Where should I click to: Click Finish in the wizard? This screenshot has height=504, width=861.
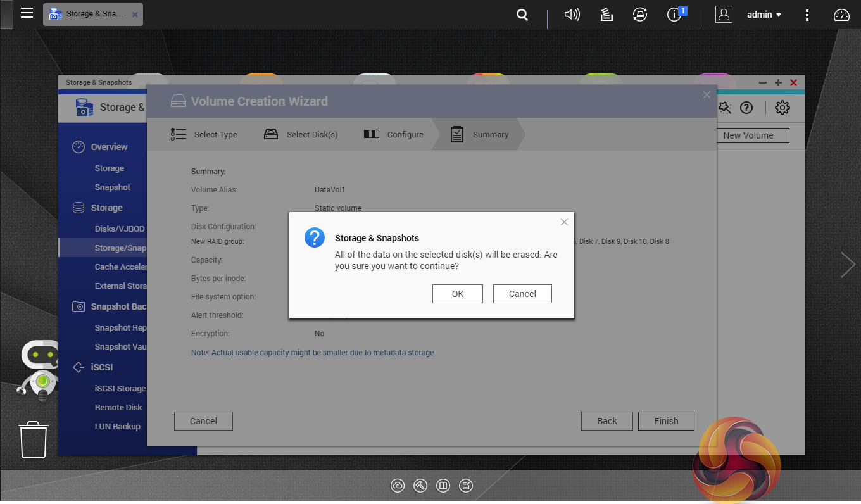pyautogui.click(x=665, y=421)
